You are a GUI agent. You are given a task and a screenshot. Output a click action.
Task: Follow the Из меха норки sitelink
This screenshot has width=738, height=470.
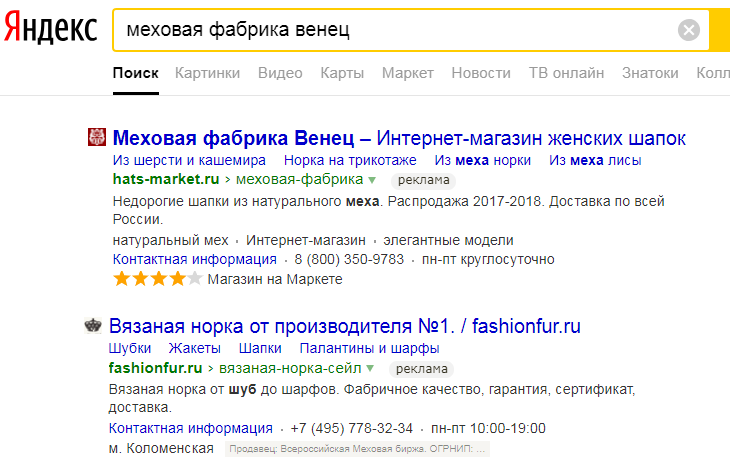(x=482, y=160)
